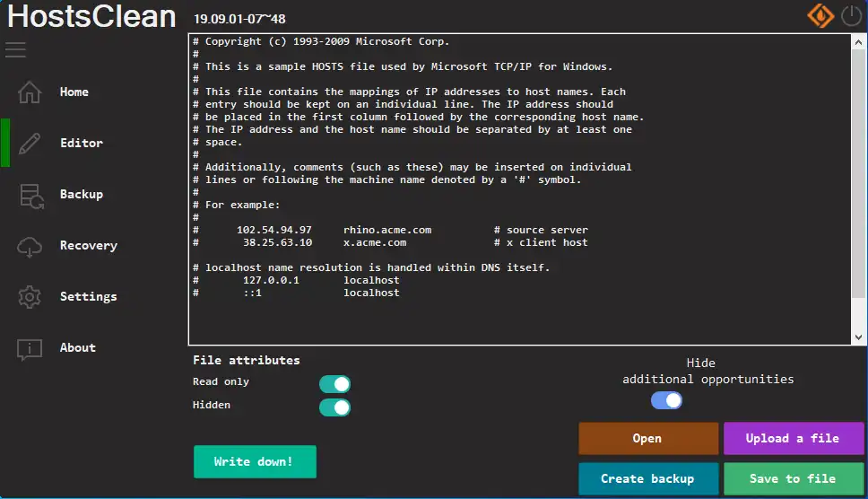Click inside the hosts file text editor

(519, 189)
